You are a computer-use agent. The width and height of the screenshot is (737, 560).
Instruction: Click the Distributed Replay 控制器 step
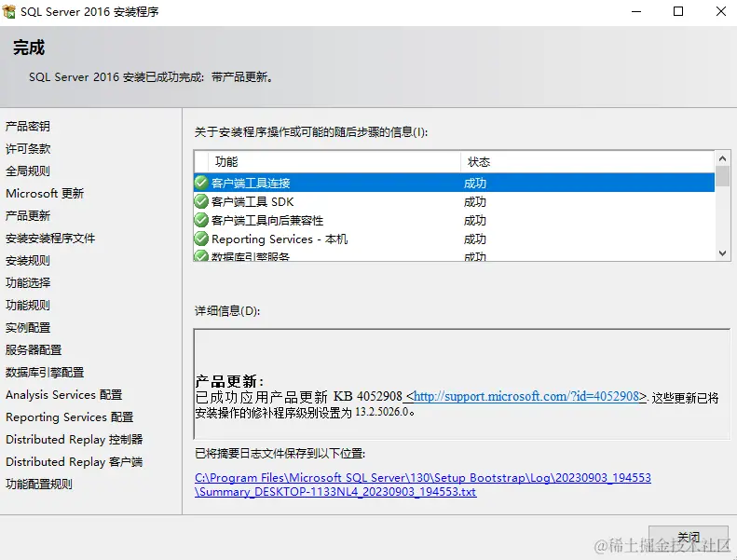coord(75,439)
